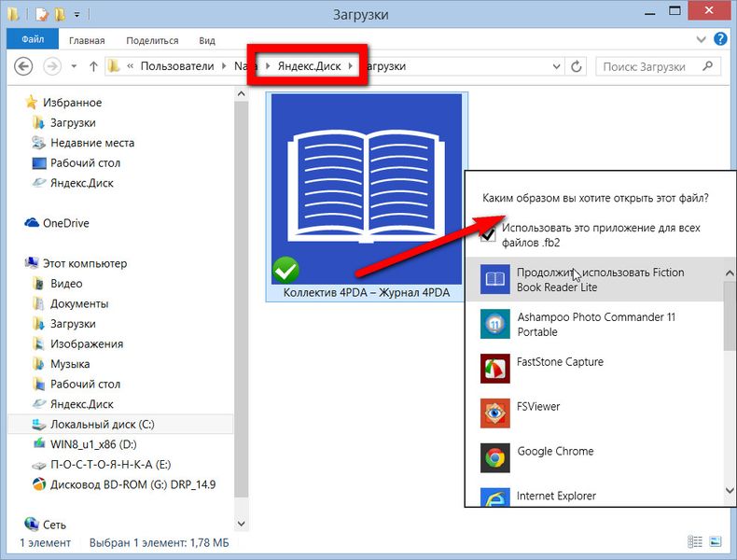This screenshot has height=560, width=737.
Task: Click Пользователи in address breadcrumb
Action: (177, 66)
